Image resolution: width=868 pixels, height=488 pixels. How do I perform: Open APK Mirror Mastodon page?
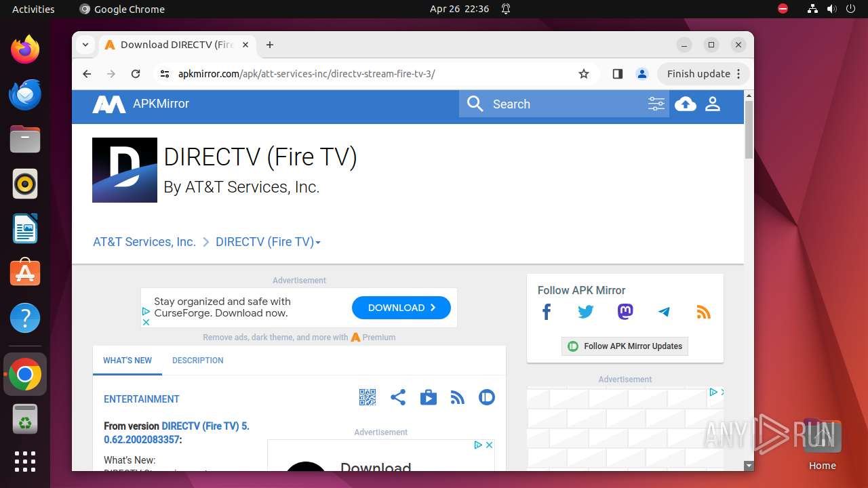[625, 312]
